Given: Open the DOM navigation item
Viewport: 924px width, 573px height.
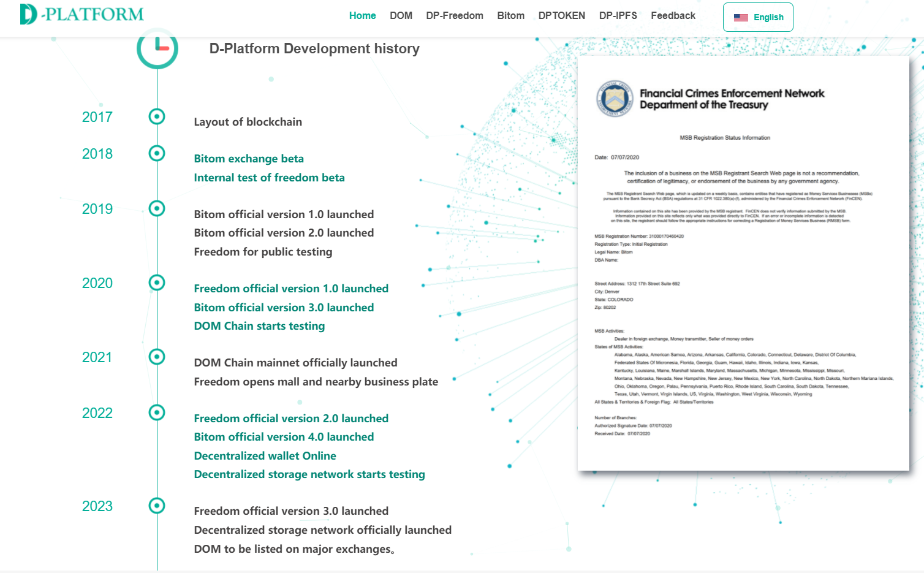Looking at the screenshot, I should point(401,16).
